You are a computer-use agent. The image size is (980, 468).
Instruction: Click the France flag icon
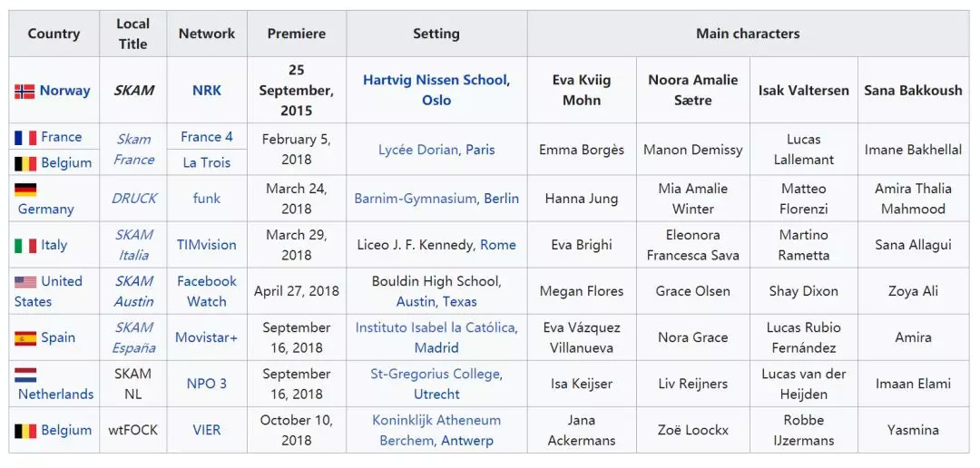[25, 138]
